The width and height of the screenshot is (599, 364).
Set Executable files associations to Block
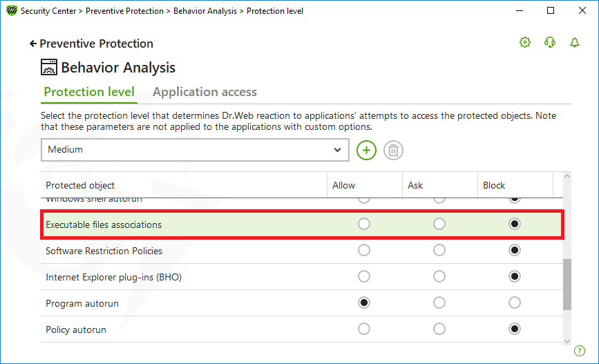pyautogui.click(x=515, y=224)
